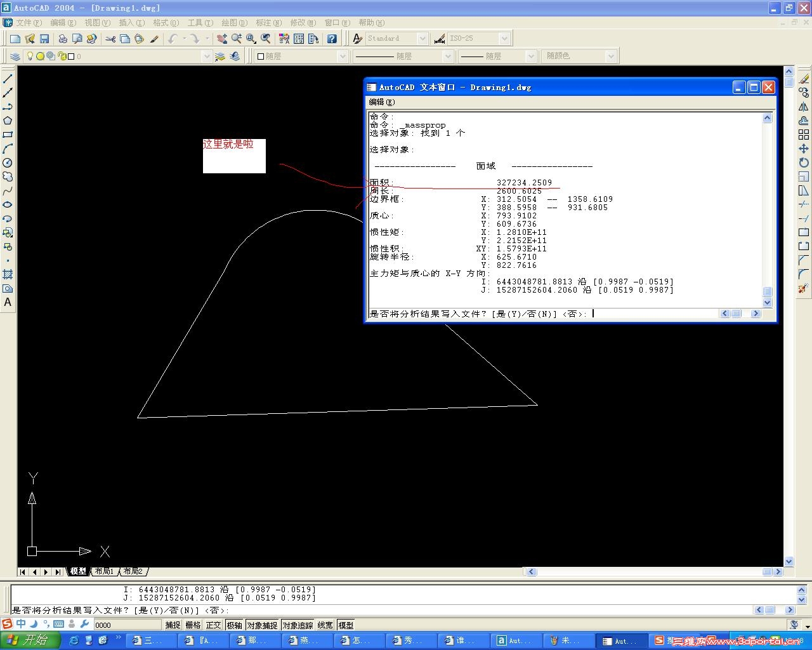Open the 格式 menu
This screenshot has height=650, width=812.
point(166,23)
